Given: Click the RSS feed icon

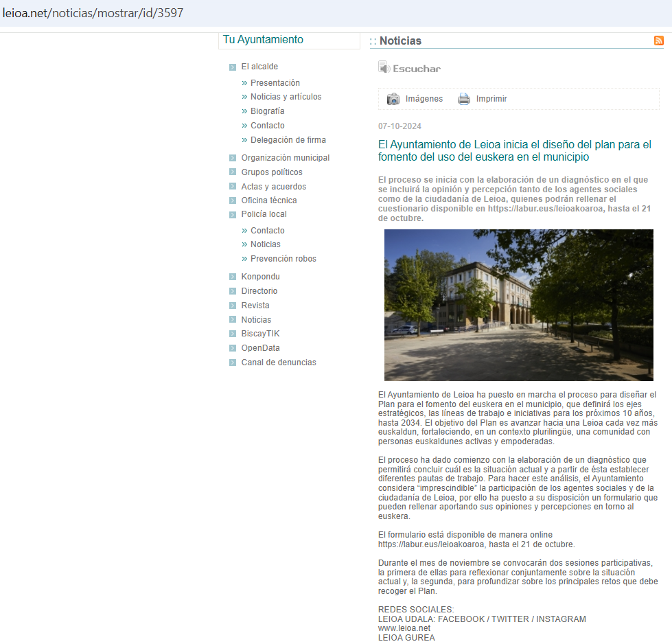Looking at the screenshot, I should point(659,41).
